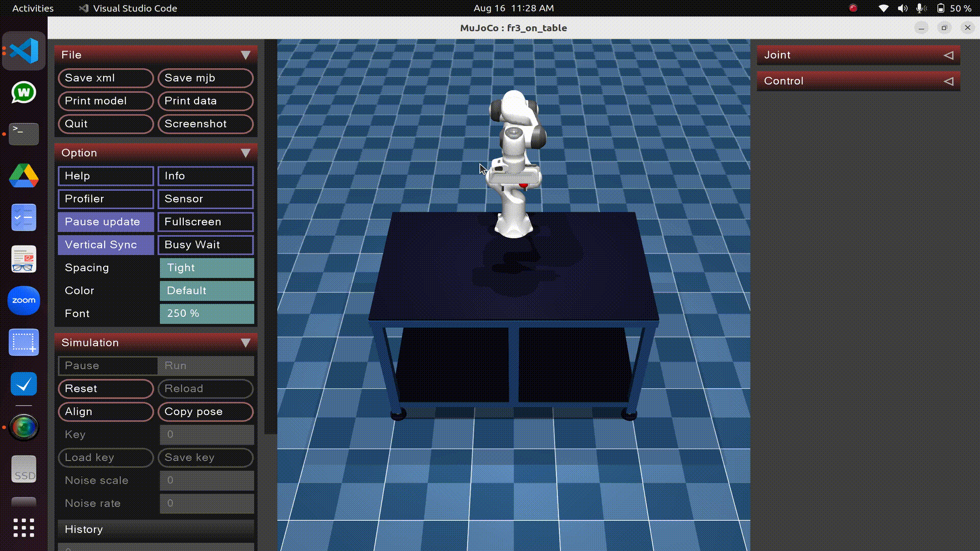Toggle the Busy Wait option
The width and height of the screenshot is (980, 551).
pos(206,244)
